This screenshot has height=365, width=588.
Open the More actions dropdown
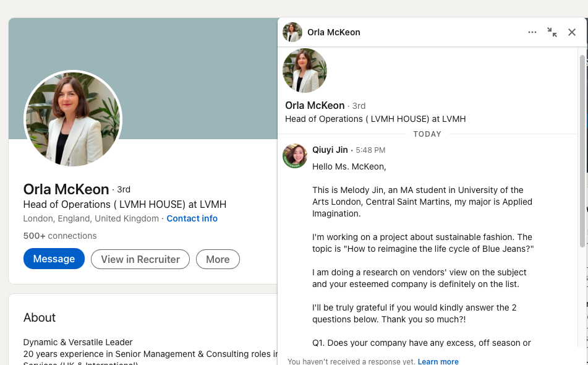(x=218, y=259)
